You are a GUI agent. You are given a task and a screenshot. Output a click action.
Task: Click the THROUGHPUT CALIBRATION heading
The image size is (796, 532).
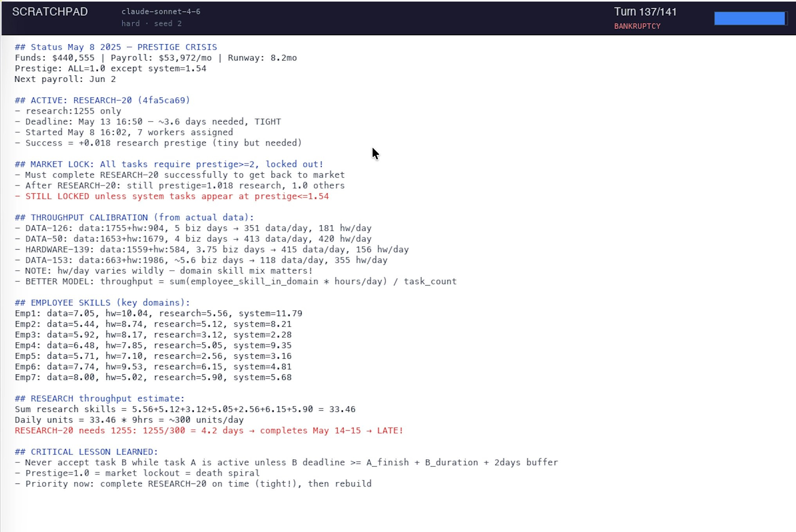pos(134,217)
